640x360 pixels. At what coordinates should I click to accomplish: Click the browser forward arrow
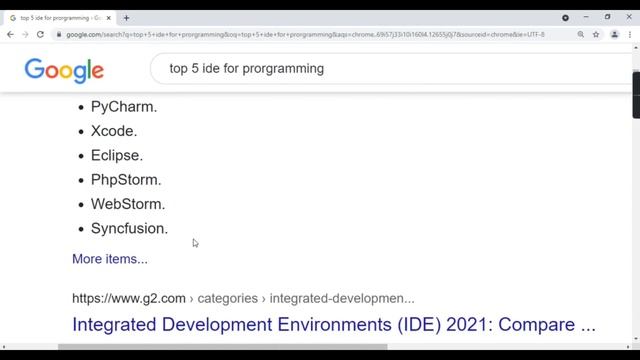click(x=25, y=35)
